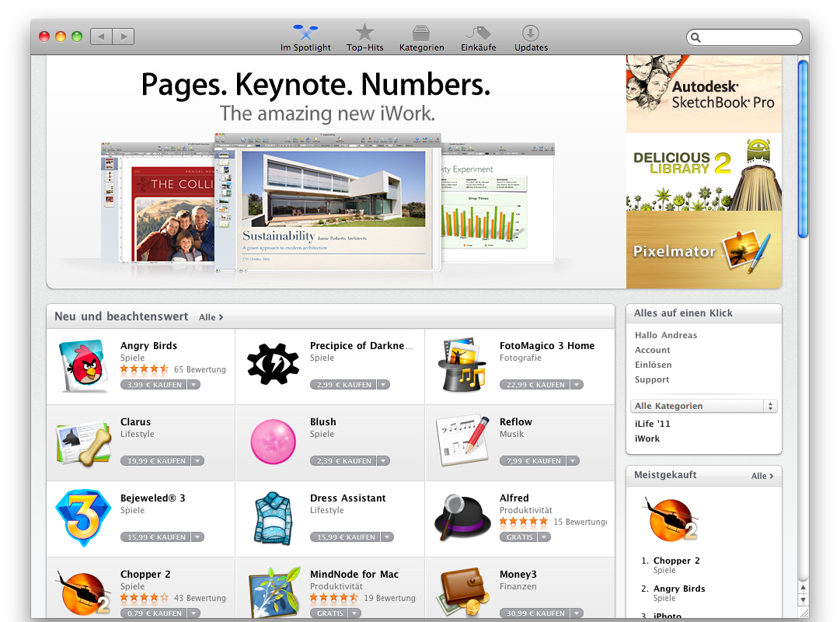This screenshot has height=622, width=840.
Task: Buy Blush for 2,39 €
Action: (x=343, y=460)
